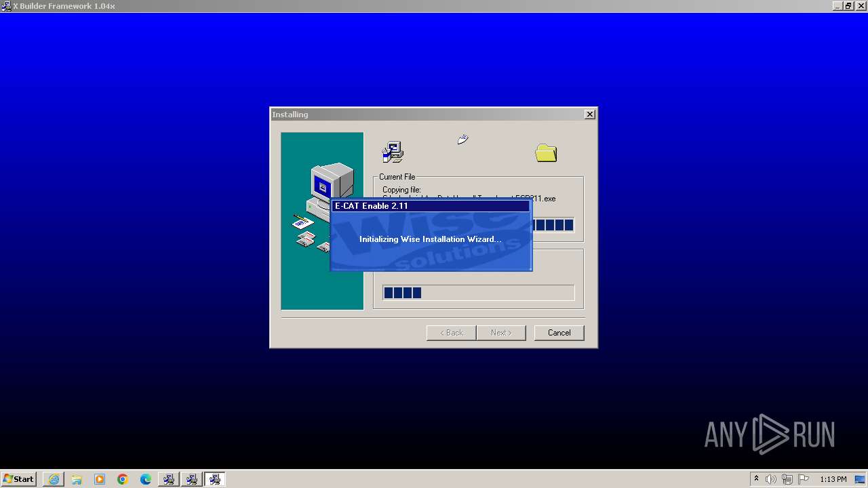Click the disabled Next button

pyautogui.click(x=500, y=333)
